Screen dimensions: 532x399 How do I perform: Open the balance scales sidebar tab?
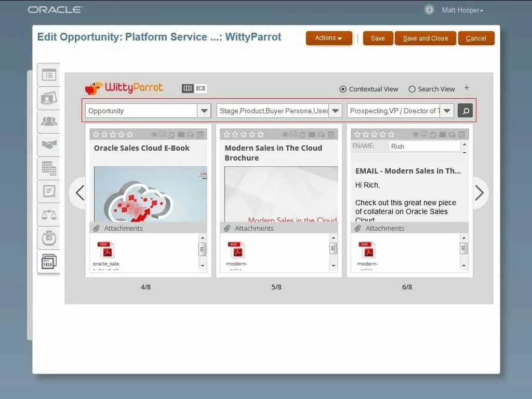(x=49, y=215)
